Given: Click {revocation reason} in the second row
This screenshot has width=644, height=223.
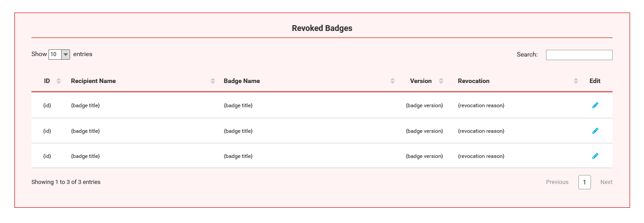Looking at the screenshot, I should (481, 131).
